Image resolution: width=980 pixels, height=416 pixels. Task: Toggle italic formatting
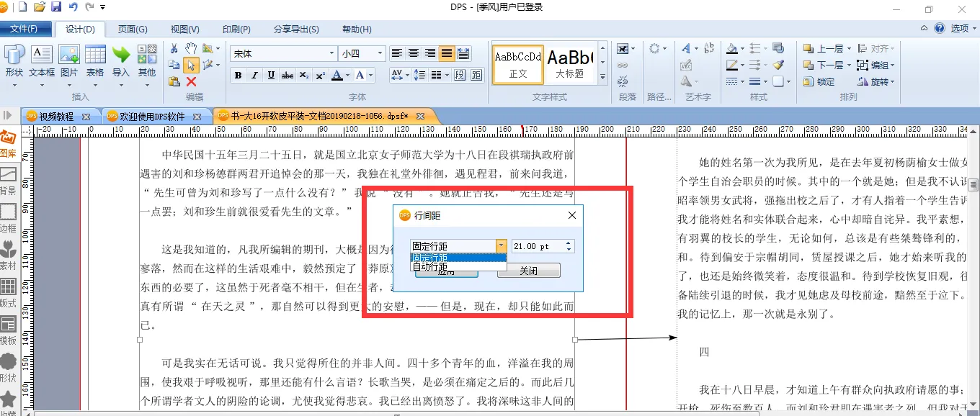click(254, 75)
